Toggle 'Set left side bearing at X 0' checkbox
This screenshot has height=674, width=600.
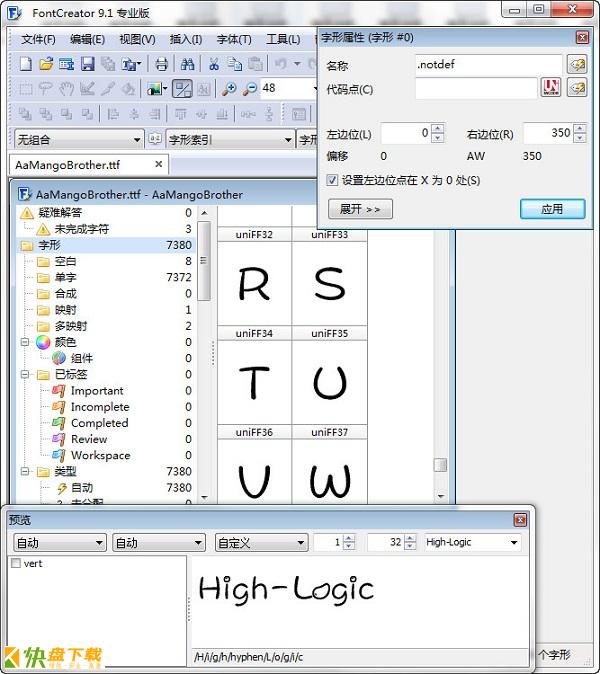click(x=332, y=180)
